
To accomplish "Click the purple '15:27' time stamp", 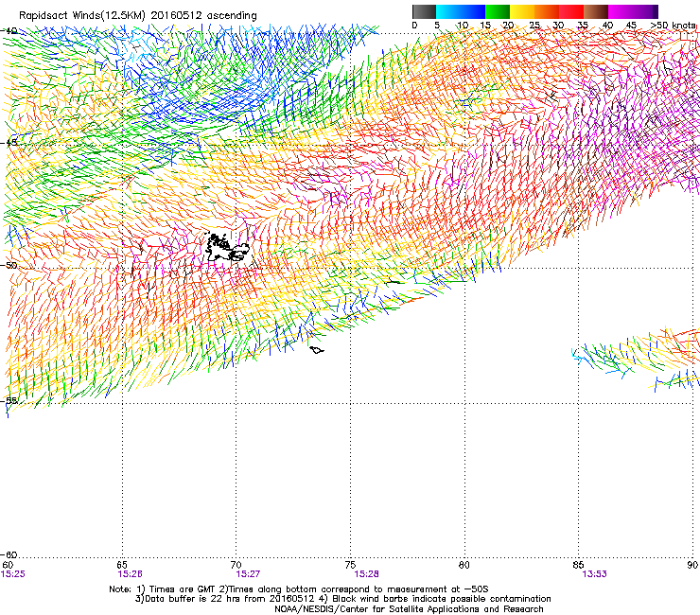I will tap(248, 574).
